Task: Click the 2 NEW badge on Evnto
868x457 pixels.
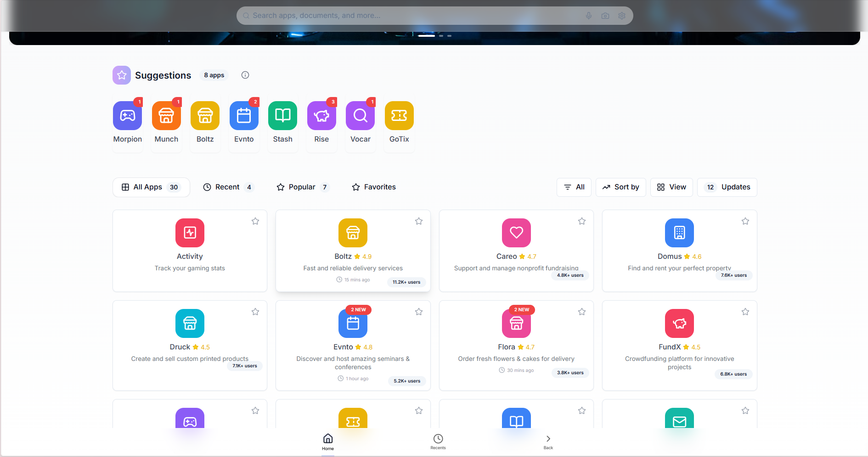Action: (x=358, y=309)
